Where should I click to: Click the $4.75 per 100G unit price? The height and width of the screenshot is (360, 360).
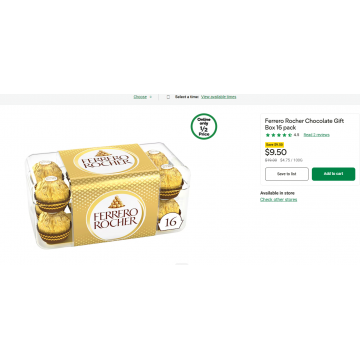(x=291, y=160)
